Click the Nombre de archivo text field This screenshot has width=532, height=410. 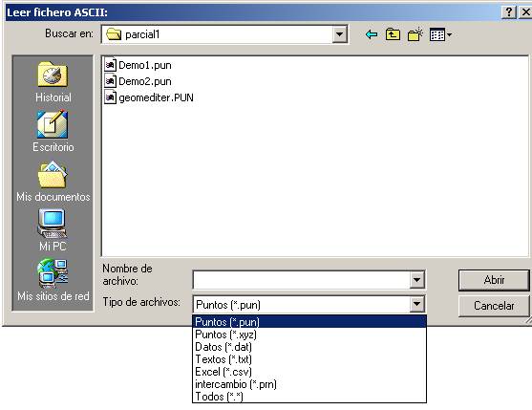click(301, 280)
